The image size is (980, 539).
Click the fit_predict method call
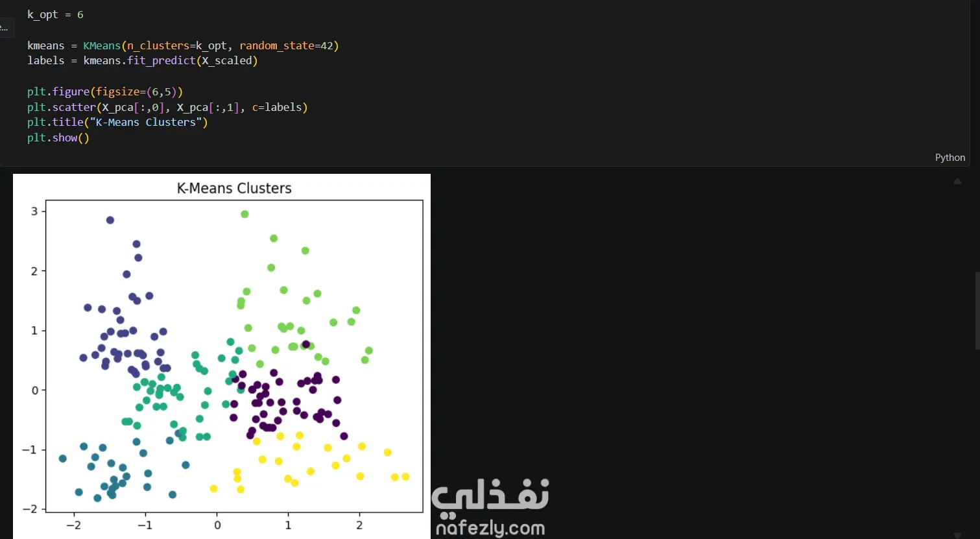(161, 60)
